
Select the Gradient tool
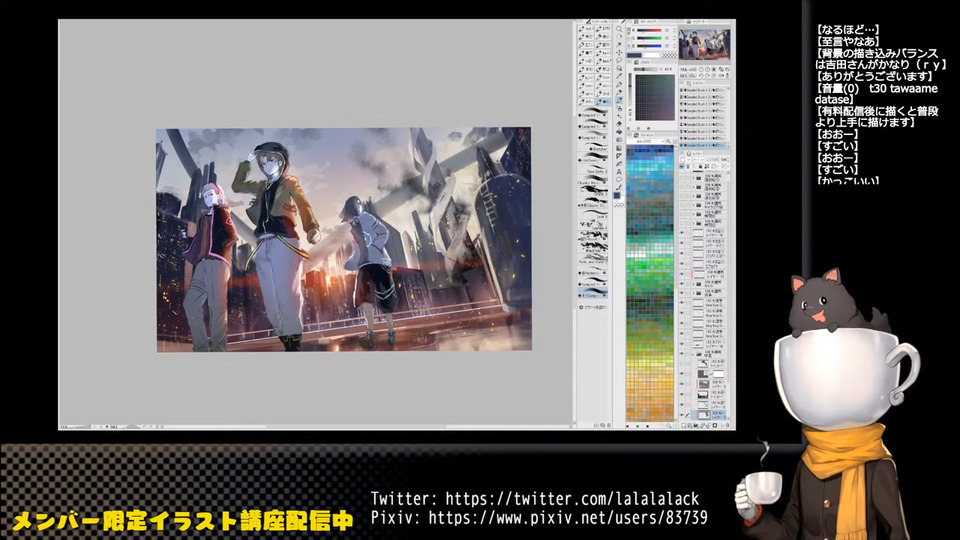(619, 148)
